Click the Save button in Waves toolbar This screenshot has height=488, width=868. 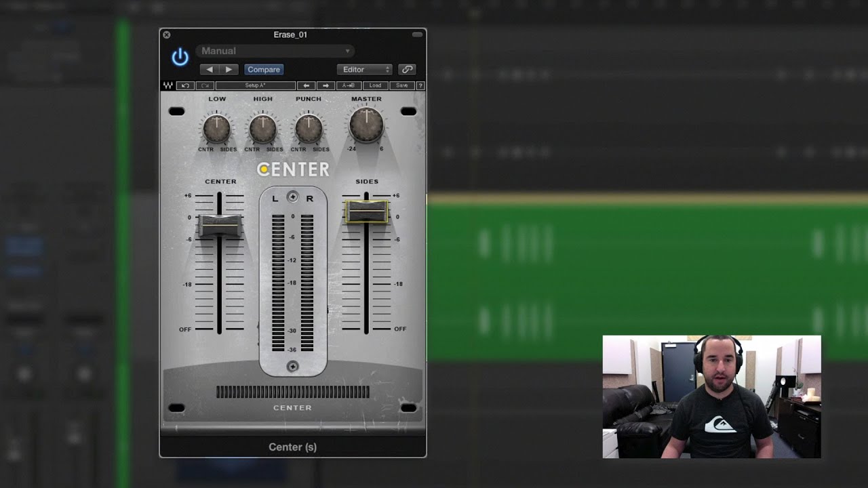pyautogui.click(x=402, y=85)
